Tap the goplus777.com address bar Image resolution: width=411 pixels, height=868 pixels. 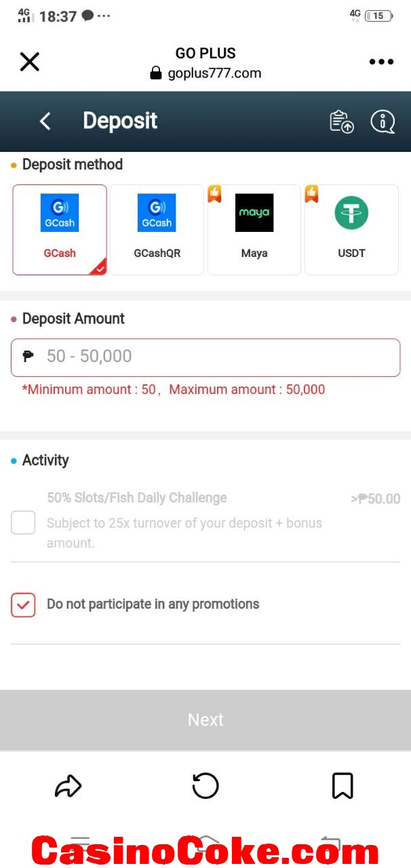(206, 73)
